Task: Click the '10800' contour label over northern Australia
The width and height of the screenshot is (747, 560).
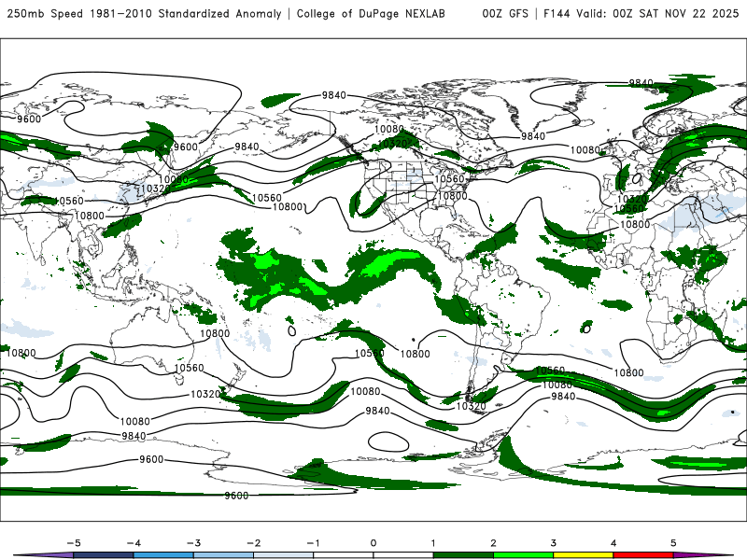Action: tap(215, 333)
